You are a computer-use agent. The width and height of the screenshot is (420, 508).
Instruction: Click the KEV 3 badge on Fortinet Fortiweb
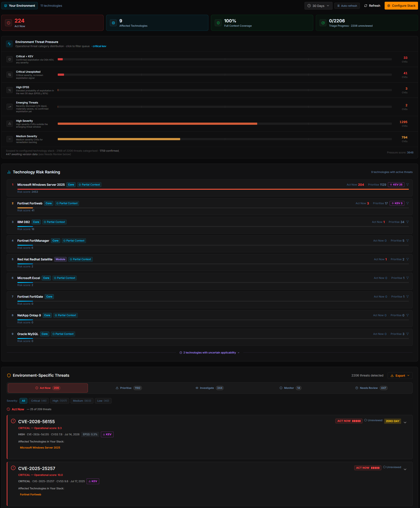(x=397, y=203)
